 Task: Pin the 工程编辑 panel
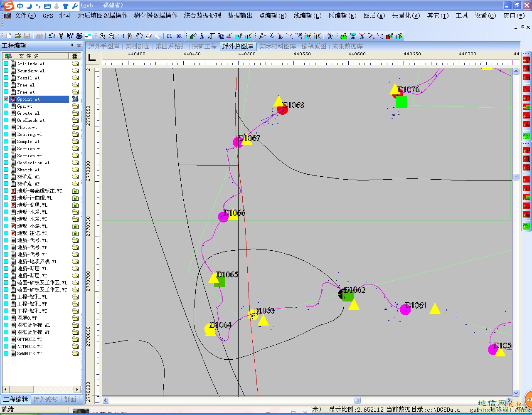point(72,45)
